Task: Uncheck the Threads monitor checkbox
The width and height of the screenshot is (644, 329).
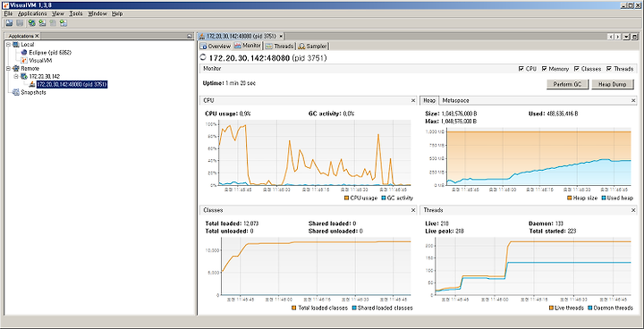Action: click(609, 69)
